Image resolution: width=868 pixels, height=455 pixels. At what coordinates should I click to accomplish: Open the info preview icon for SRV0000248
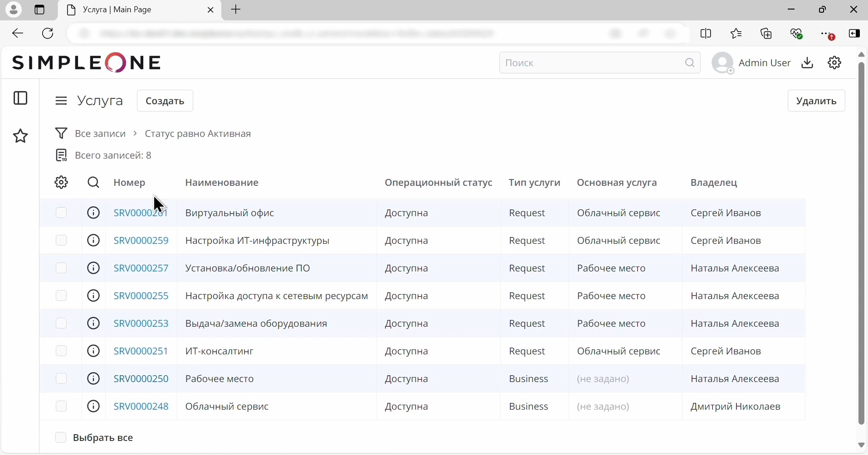93,406
